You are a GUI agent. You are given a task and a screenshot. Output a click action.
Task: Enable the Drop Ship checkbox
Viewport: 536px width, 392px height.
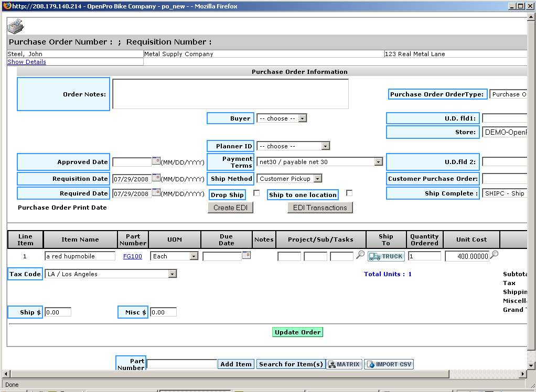coord(256,193)
